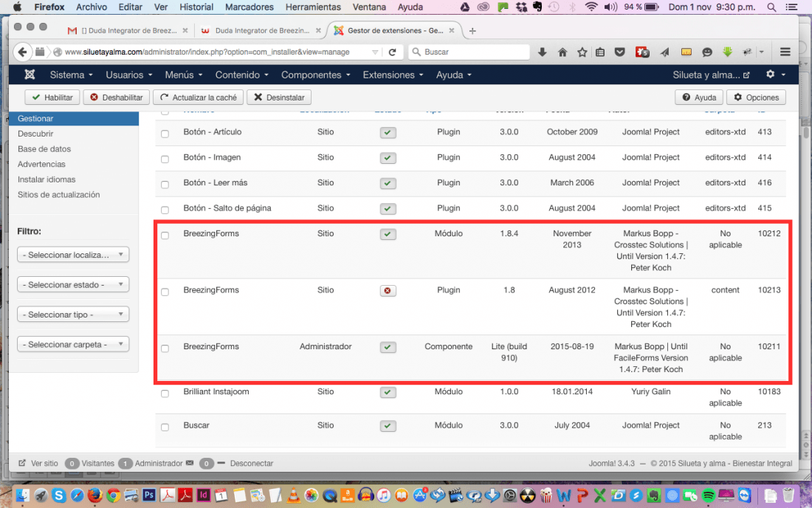Click the admin messages envelope icon
This screenshot has width=812, height=508.
tap(190, 463)
